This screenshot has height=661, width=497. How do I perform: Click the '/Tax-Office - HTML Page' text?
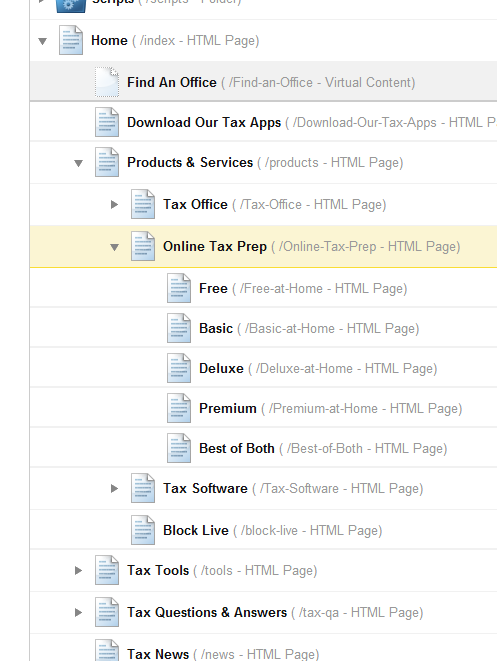pyautogui.click(x=309, y=205)
